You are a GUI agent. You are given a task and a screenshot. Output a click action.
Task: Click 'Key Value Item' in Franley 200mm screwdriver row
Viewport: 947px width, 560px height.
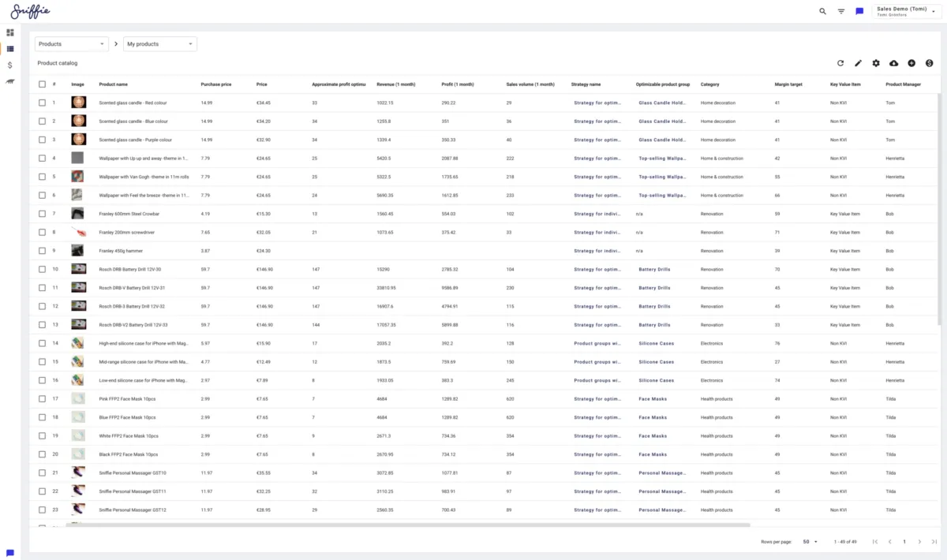click(x=845, y=232)
